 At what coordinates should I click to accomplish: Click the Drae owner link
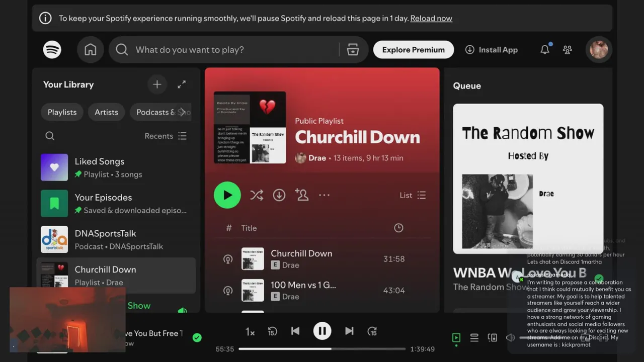point(317,158)
